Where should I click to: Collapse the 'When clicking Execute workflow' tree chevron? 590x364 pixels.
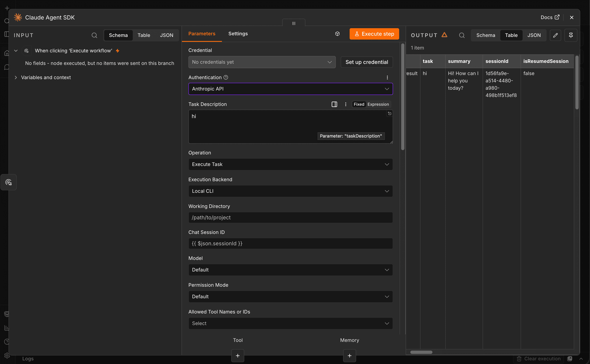[x=16, y=51]
